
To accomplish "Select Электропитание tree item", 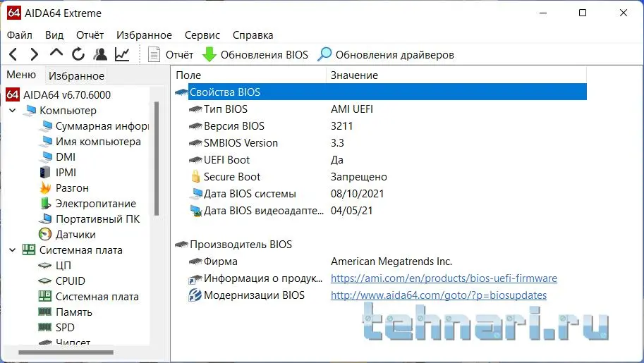I will coord(87,204).
